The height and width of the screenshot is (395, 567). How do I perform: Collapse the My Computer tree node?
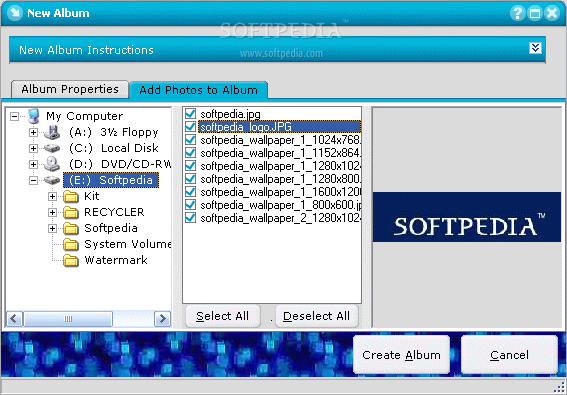pos(14,116)
